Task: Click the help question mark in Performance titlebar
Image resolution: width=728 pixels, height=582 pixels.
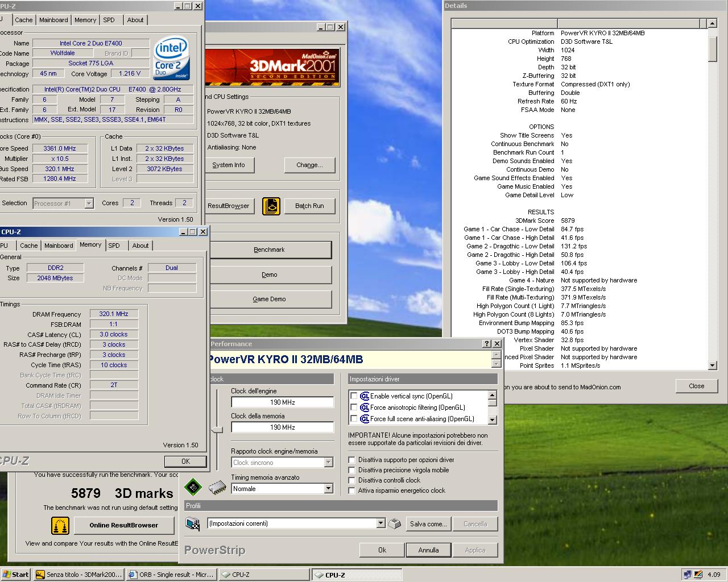Action: (487, 344)
